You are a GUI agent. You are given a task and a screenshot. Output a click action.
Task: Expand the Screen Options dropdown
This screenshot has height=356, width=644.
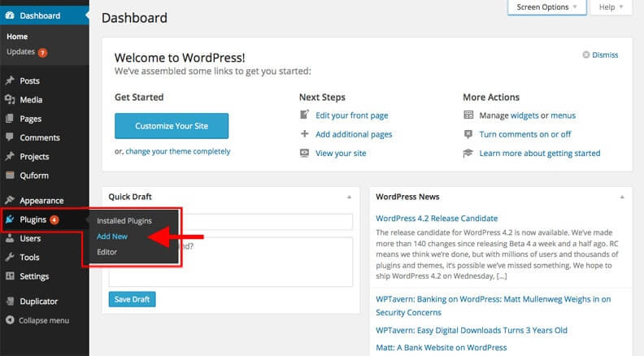pos(546,7)
